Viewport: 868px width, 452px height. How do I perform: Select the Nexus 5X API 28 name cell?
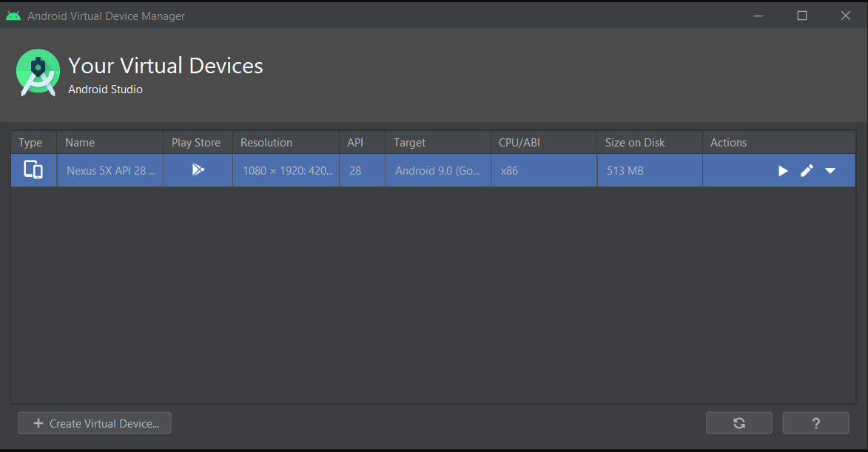(x=110, y=170)
